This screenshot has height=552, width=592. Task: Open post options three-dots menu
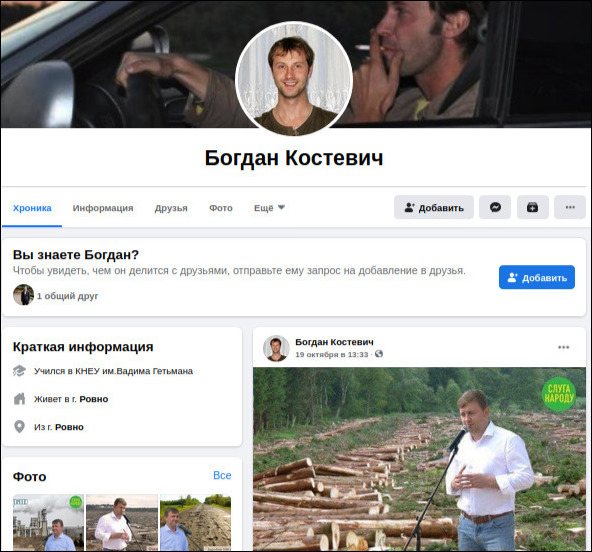563,347
